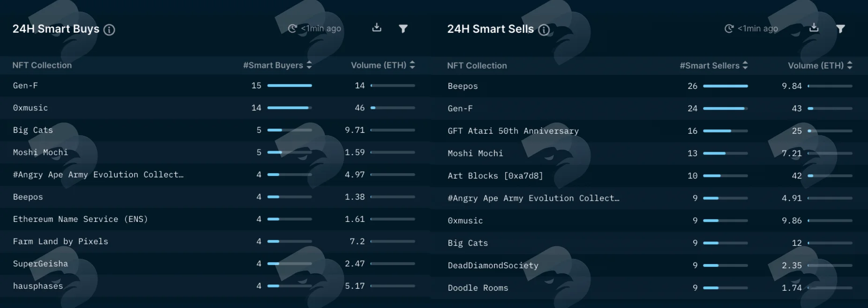Select 0xmusic row in Smart Buys
Screen dimensions: 868x308
point(215,108)
